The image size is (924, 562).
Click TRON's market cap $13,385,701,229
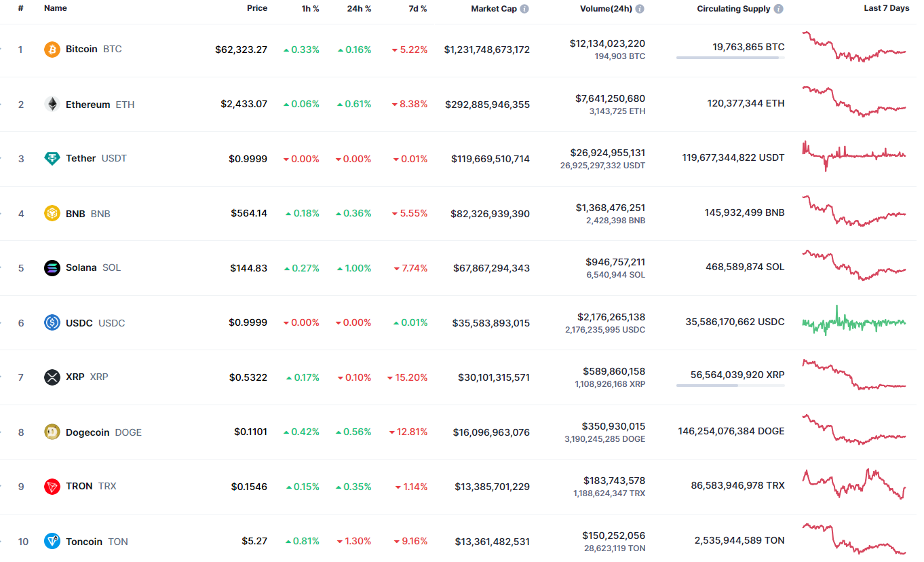click(492, 487)
